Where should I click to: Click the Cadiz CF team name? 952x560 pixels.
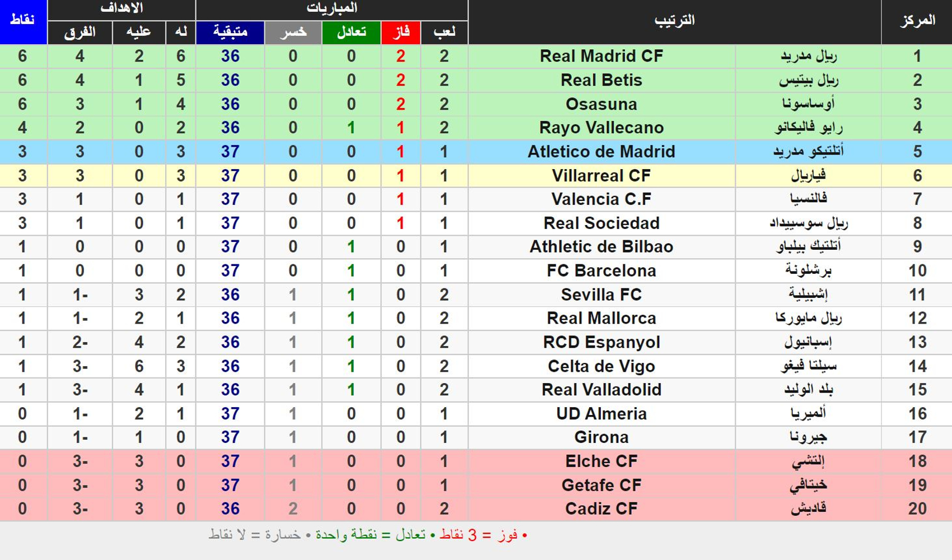(x=601, y=508)
